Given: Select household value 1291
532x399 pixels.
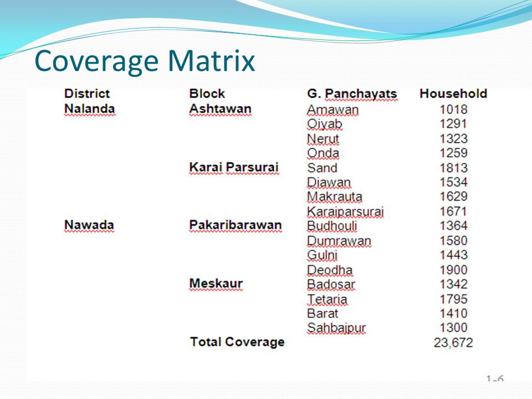Looking at the screenshot, I should tap(454, 124).
